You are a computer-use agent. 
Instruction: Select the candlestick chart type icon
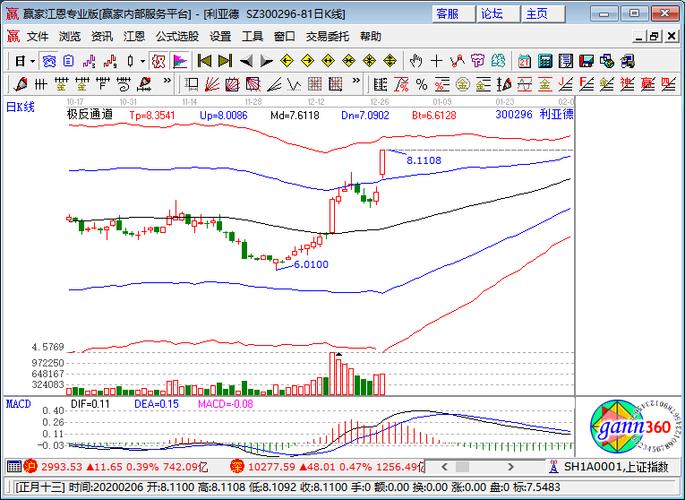130,61
